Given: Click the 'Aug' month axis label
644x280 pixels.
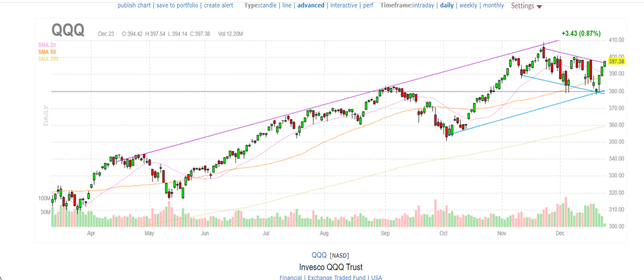Looking at the screenshot, I should click(x=324, y=233).
